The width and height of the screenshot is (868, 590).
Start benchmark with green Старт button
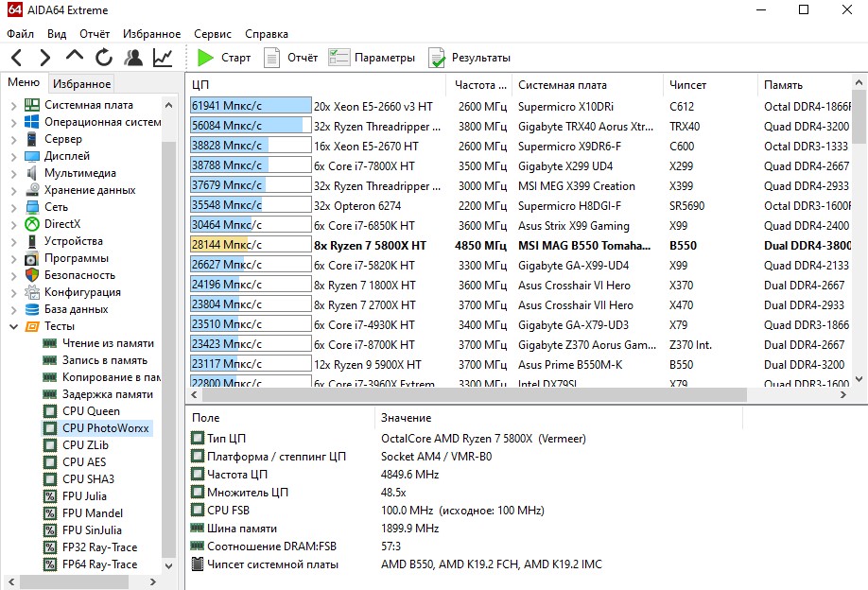224,58
